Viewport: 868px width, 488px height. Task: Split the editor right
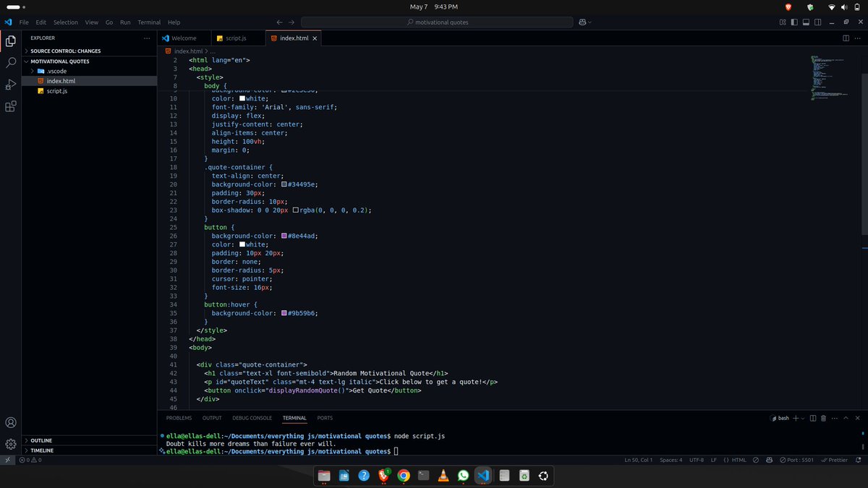click(846, 38)
